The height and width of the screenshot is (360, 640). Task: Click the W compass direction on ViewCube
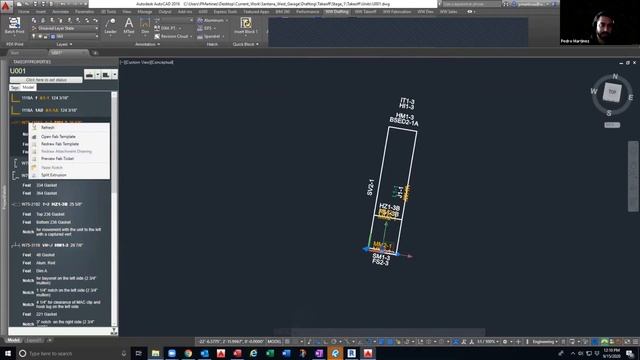coord(593,91)
